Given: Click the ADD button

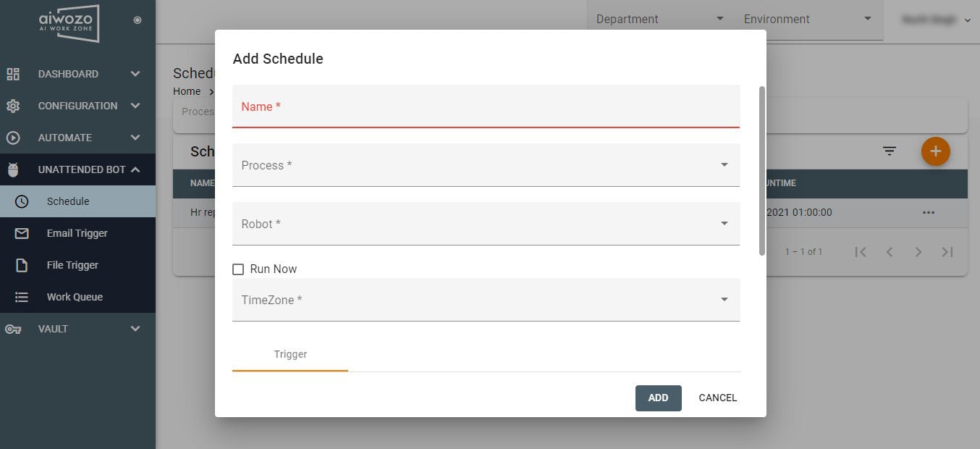Looking at the screenshot, I should (659, 398).
